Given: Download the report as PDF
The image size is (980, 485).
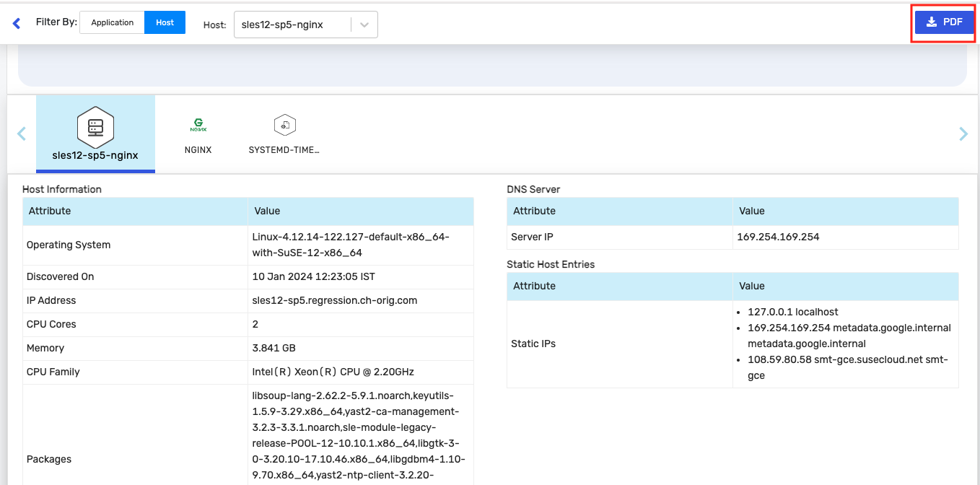Looking at the screenshot, I should tap(945, 22).
